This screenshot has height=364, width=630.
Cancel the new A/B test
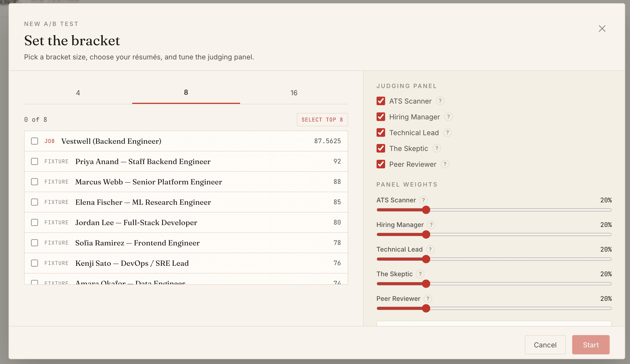pos(545,345)
